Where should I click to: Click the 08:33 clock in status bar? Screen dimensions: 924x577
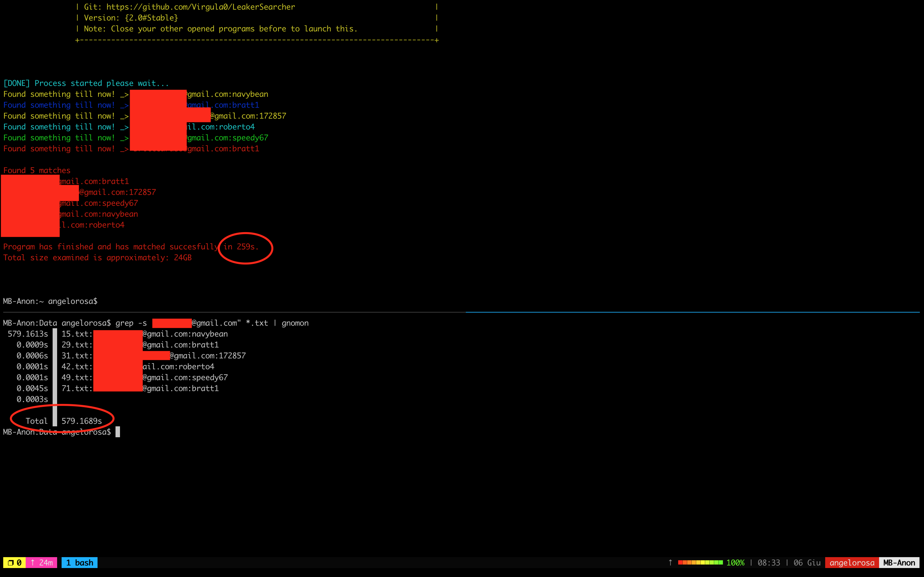[769, 563]
